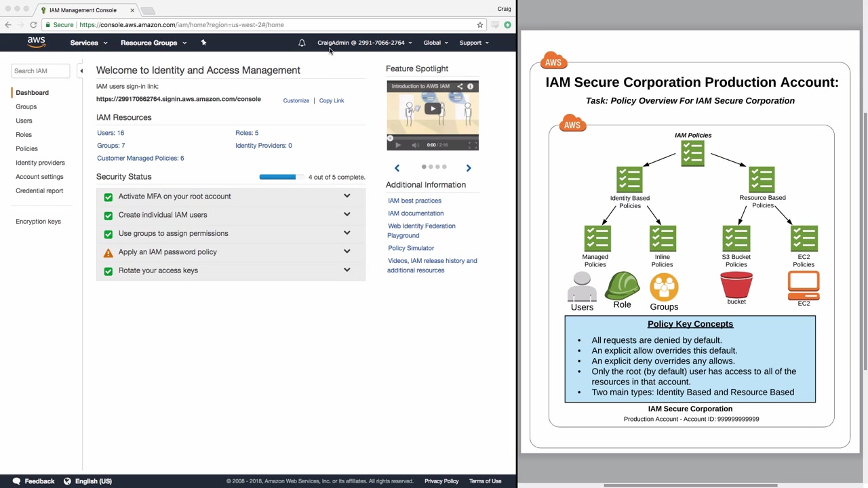This screenshot has width=868, height=488.
Task: Click the share icon on the IAM video
Action: click(460, 86)
